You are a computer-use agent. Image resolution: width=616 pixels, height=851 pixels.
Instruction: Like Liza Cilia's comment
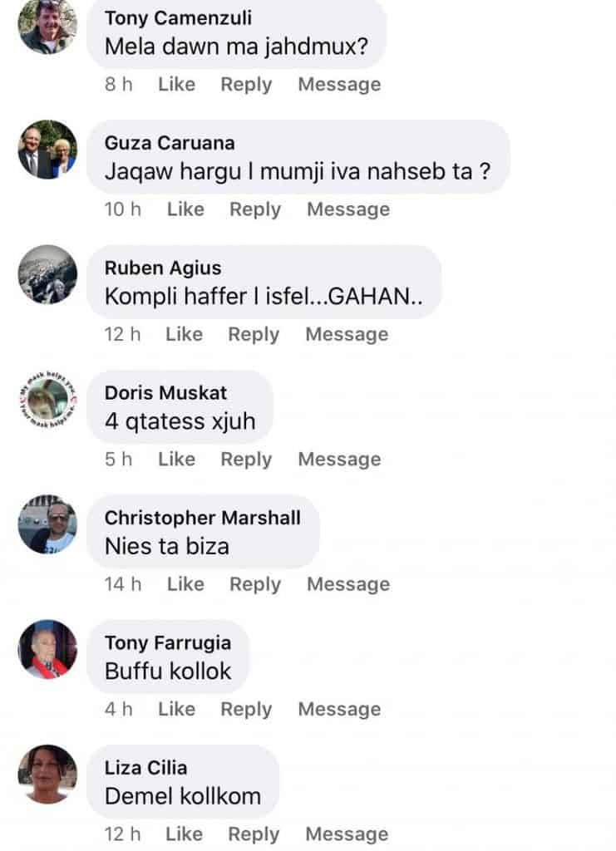(184, 834)
